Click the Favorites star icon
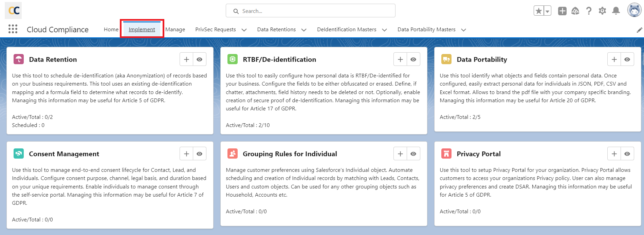Viewport: 644px width, 235px height. (538, 11)
